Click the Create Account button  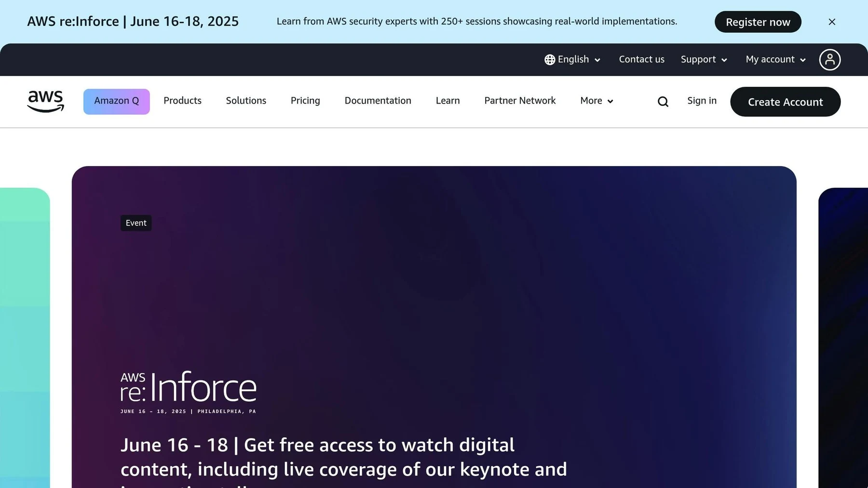[x=786, y=102]
